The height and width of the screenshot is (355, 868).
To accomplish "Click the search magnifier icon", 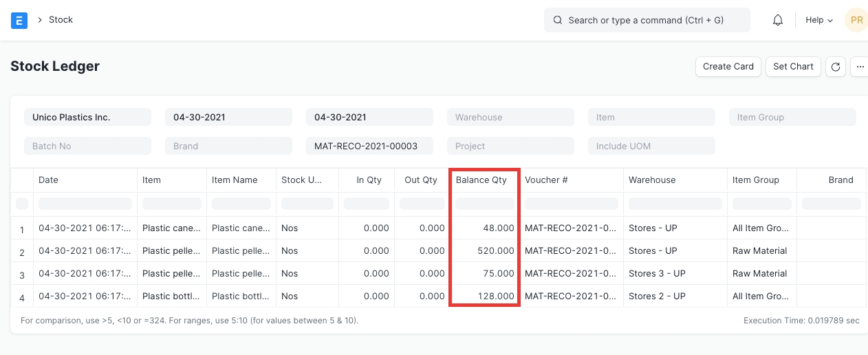I will pos(557,20).
